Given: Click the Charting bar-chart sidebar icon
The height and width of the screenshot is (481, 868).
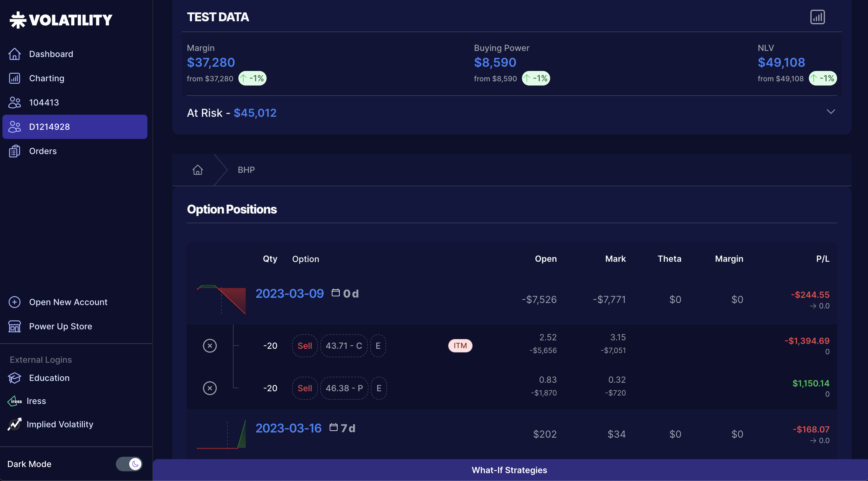Looking at the screenshot, I should (15, 78).
